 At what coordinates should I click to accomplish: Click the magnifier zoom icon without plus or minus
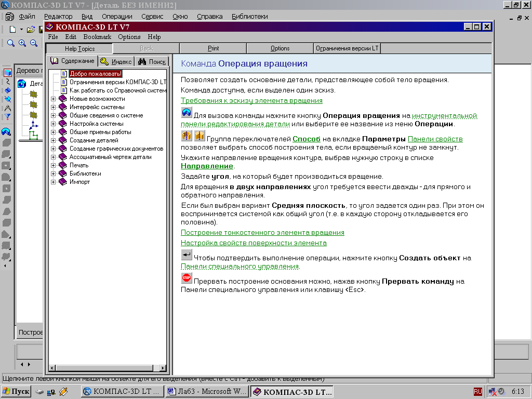11,43
